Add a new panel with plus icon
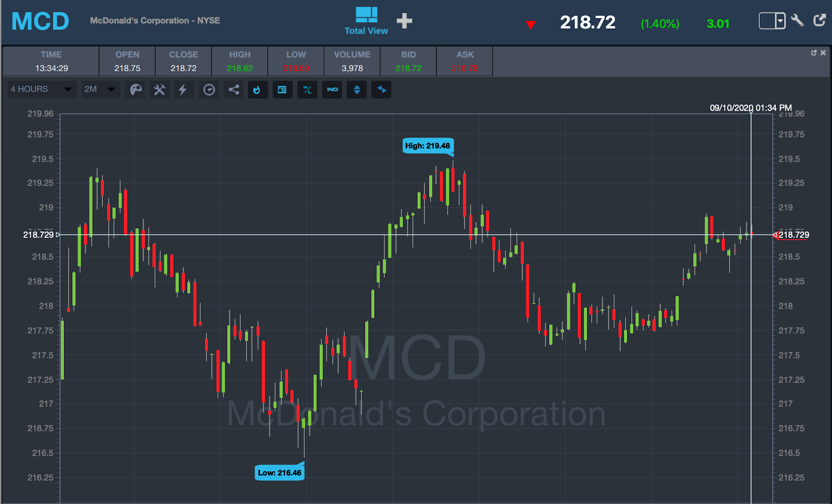This screenshot has width=832, height=504. tap(405, 21)
